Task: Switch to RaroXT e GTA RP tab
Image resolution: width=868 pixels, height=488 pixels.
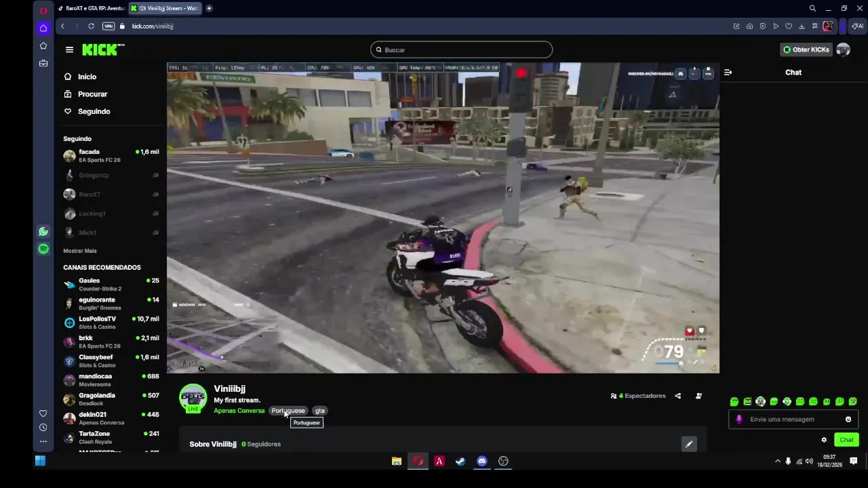Action: [92, 8]
